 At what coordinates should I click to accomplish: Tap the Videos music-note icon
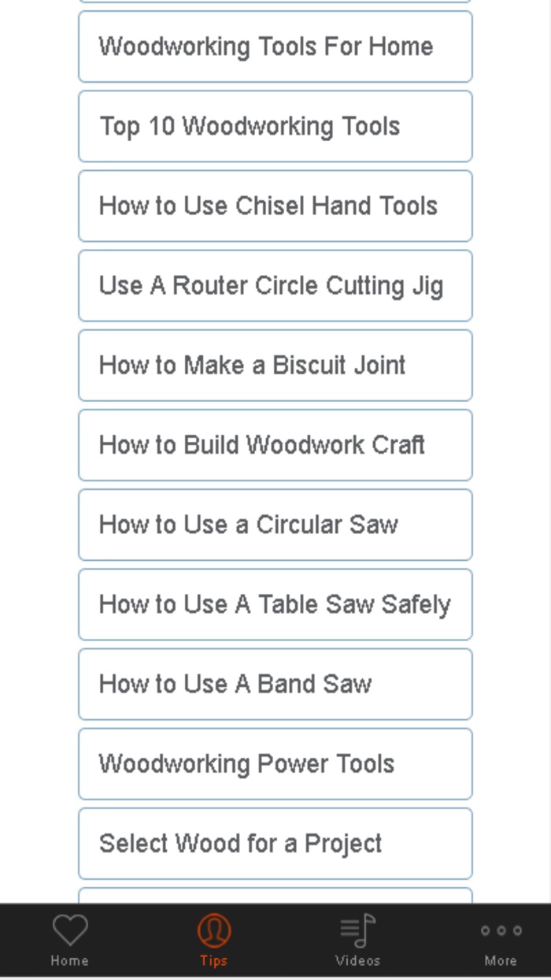click(x=358, y=930)
